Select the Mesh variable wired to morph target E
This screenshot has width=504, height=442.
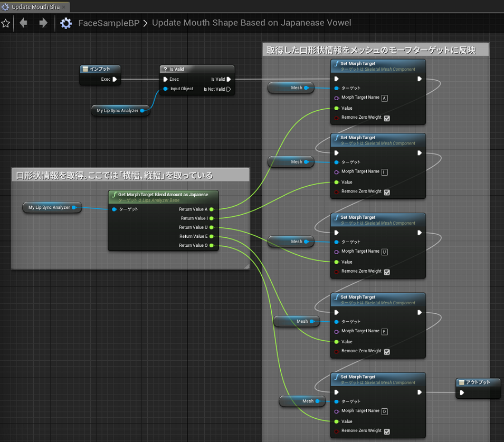pos(297,321)
